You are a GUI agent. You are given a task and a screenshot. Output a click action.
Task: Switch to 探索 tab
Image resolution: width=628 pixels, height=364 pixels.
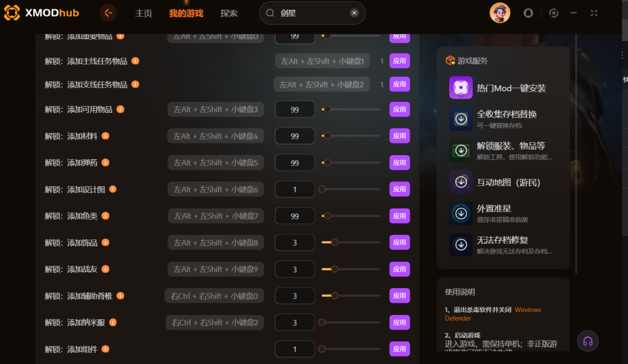[x=229, y=13]
